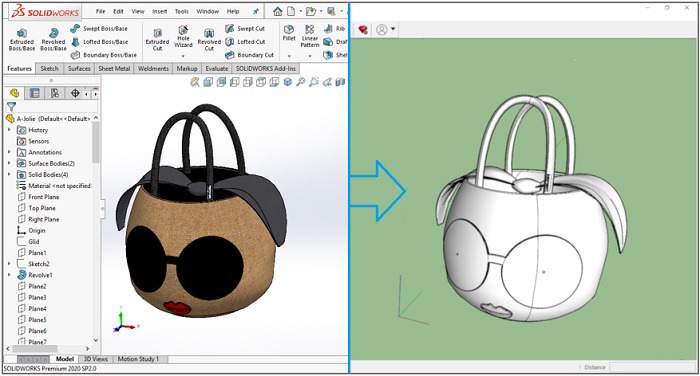The height and width of the screenshot is (376, 700).
Task: Select the Front Plane item
Action: (x=38, y=197)
